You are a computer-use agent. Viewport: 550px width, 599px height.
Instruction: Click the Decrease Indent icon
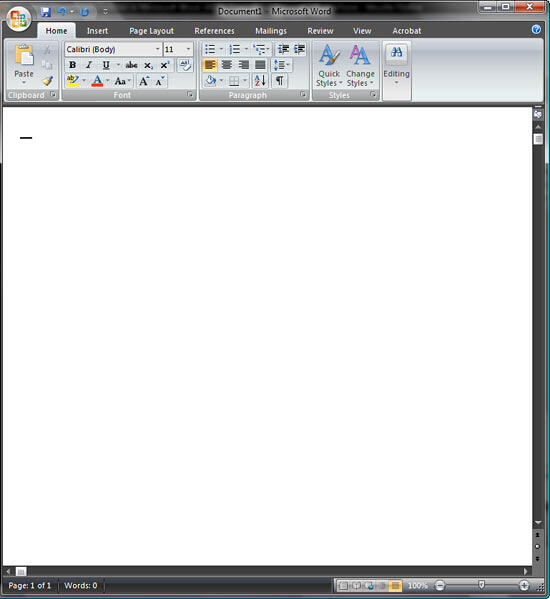pos(283,49)
